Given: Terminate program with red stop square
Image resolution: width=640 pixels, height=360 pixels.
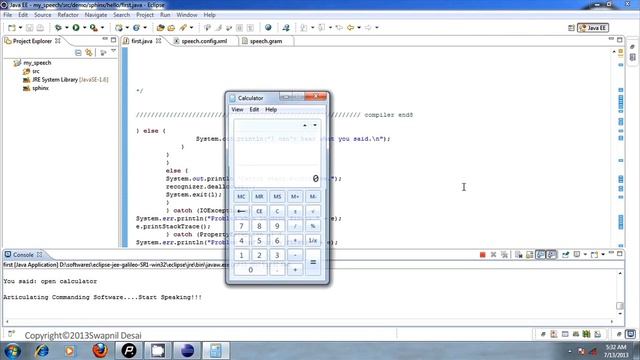Looking at the screenshot, I should [x=482, y=255].
